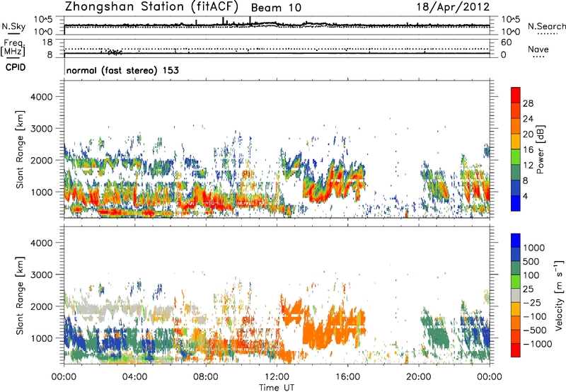This screenshot has height=392, width=566.
Task: Click blue bottom segment of power colorbar
Action: [516, 203]
